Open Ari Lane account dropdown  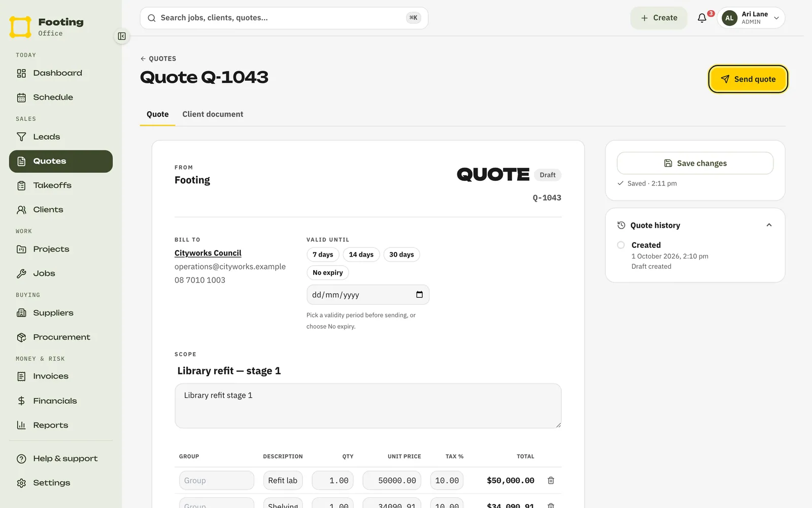[x=751, y=18]
